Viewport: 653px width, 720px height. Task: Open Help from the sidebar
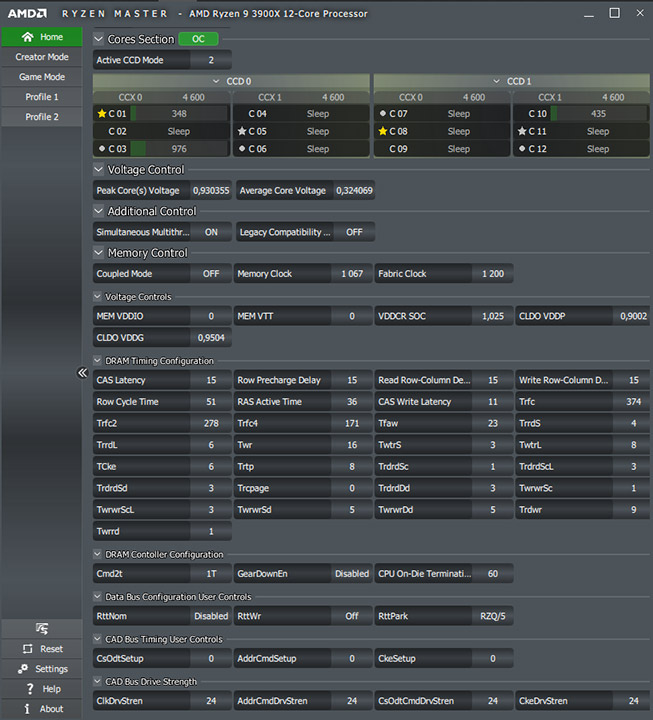click(42, 689)
